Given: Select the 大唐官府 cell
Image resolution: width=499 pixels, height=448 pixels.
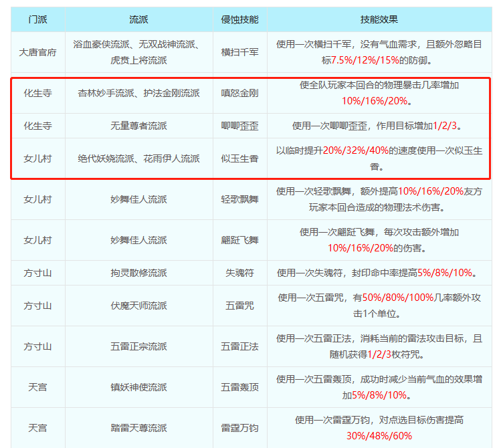Looking at the screenshot, I should point(38,52).
